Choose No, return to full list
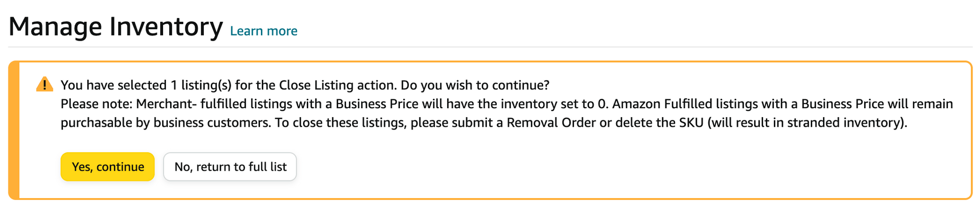Viewport: 980px width, 217px height. 230,166
